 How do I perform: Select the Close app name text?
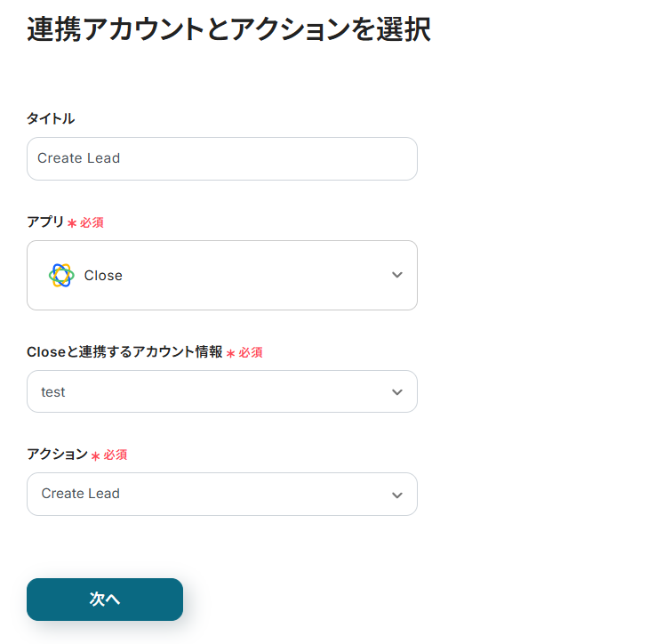[103, 276]
